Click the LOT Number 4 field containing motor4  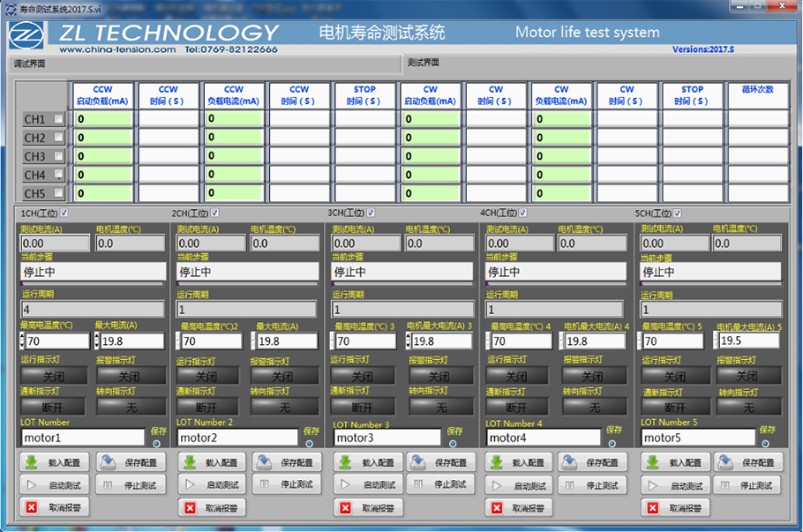[x=542, y=438]
